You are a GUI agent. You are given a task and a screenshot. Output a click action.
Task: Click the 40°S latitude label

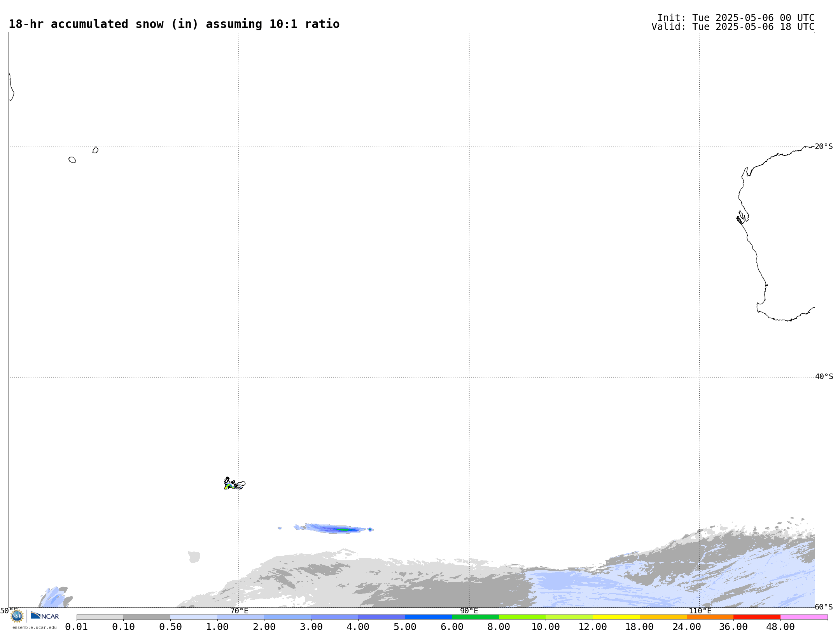[824, 377]
